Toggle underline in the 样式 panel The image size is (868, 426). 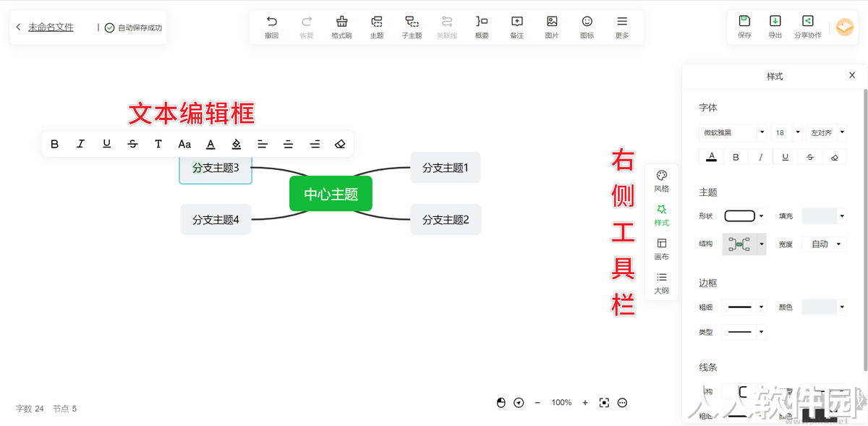point(786,157)
